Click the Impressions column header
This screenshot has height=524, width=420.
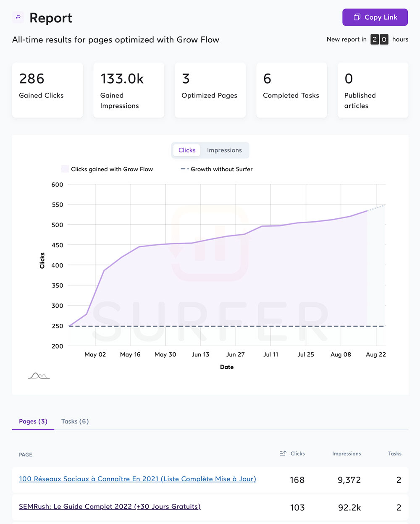(x=346, y=453)
